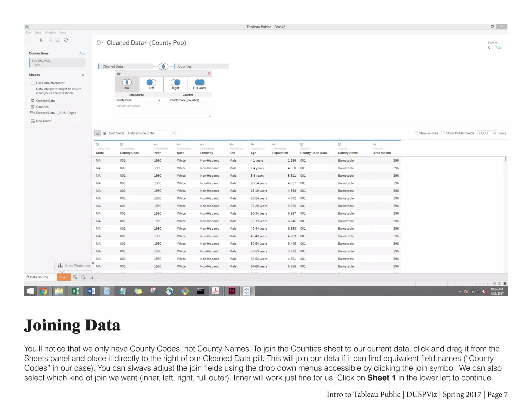
Task: Close the Join dialog
Action: point(209,74)
